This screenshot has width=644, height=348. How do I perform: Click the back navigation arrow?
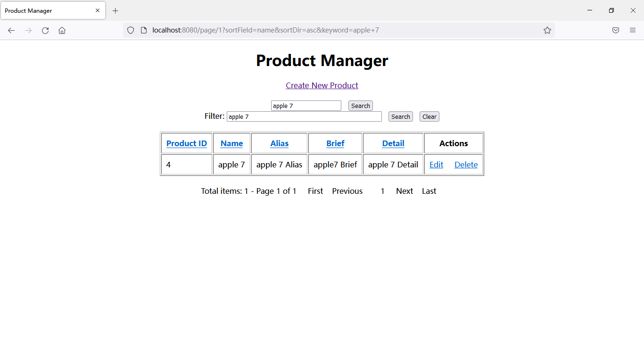pos(11,30)
